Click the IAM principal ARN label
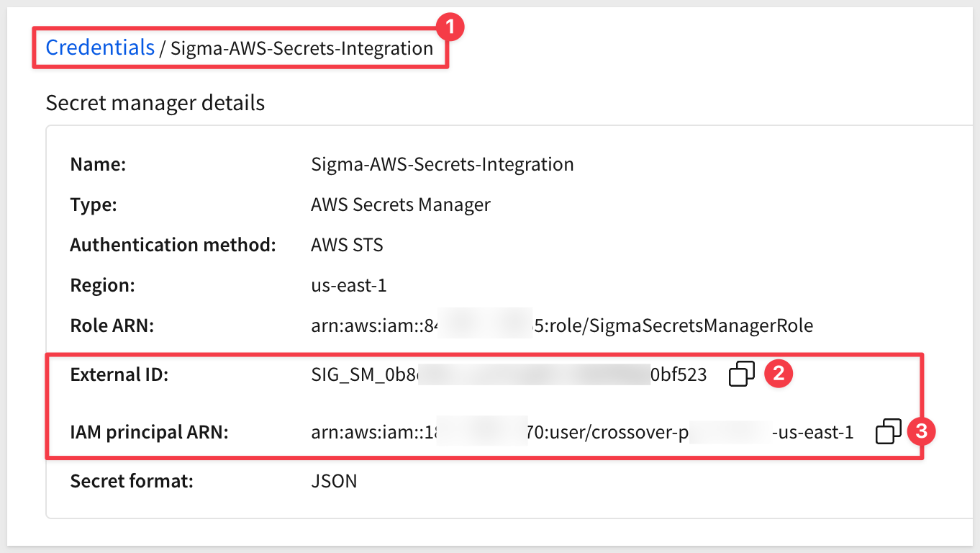 coord(149,432)
